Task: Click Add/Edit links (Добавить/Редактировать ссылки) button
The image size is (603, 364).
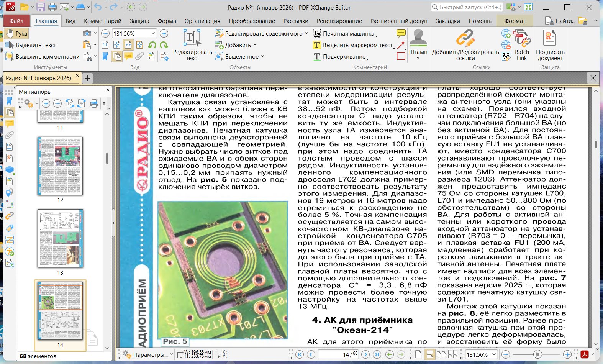Action: (x=465, y=45)
